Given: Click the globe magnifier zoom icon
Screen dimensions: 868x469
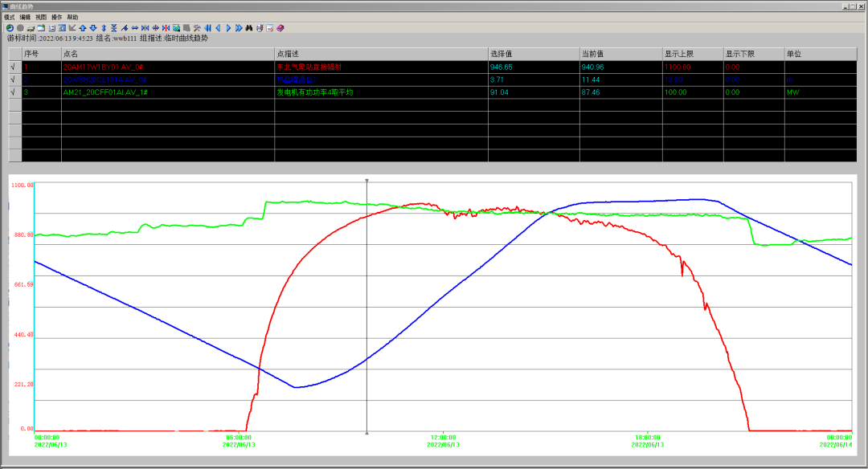Looking at the screenshot, I should [x=176, y=27].
